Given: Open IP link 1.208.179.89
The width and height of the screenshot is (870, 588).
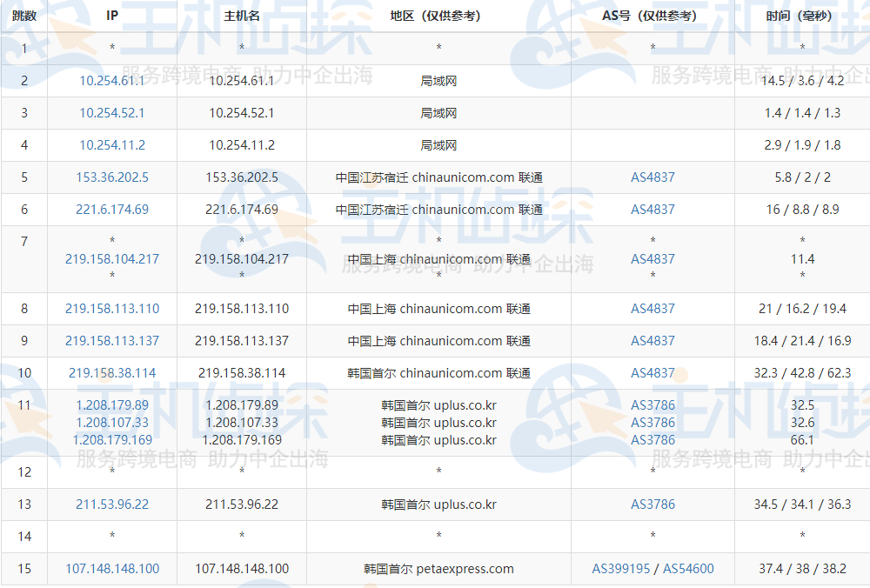Looking at the screenshot, I should click(112, 404).
